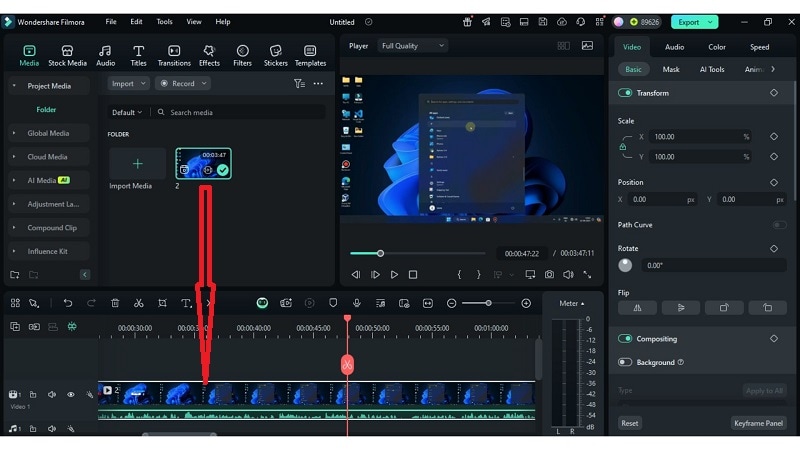Screen dimensions: 800x450
Task: Expand the Cloud Media item
Action: pyautogui.click(x=14, y=157)
